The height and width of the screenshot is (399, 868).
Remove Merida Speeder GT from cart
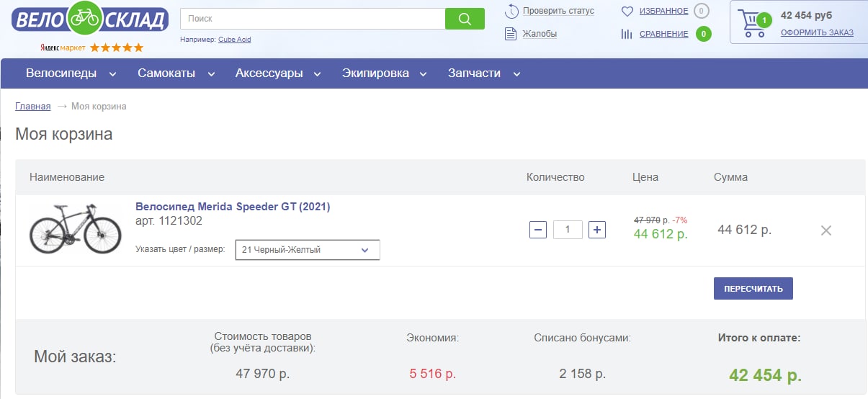(826, 230)
